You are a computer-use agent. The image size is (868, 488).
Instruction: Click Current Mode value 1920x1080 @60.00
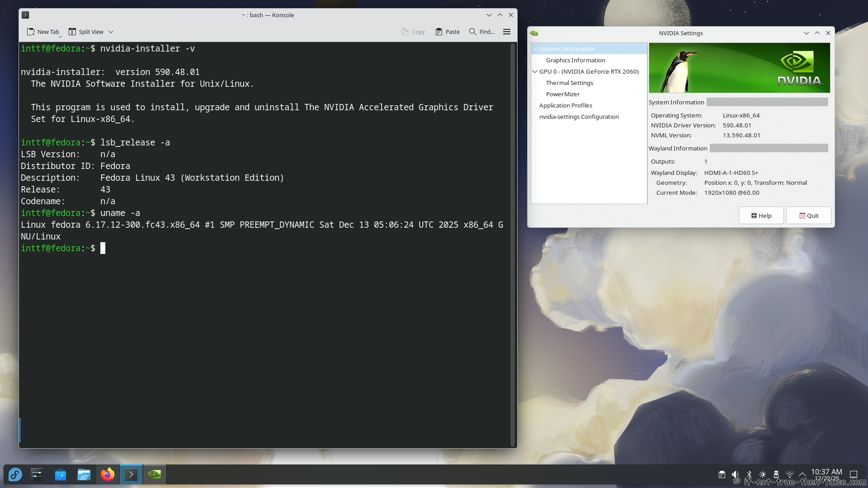click(731, 192)
